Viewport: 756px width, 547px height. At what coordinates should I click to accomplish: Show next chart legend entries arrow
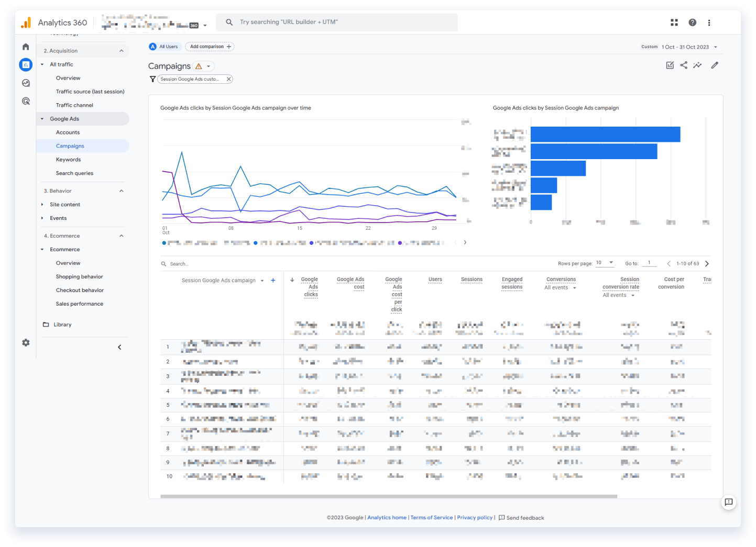click(465, 242)
